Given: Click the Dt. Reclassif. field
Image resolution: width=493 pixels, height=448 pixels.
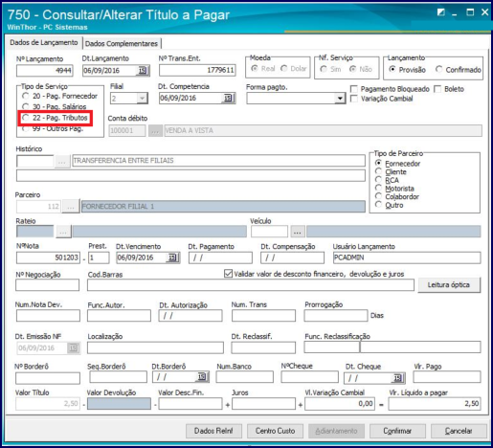Looking at the screenshot, I should [x=263, y=347].
